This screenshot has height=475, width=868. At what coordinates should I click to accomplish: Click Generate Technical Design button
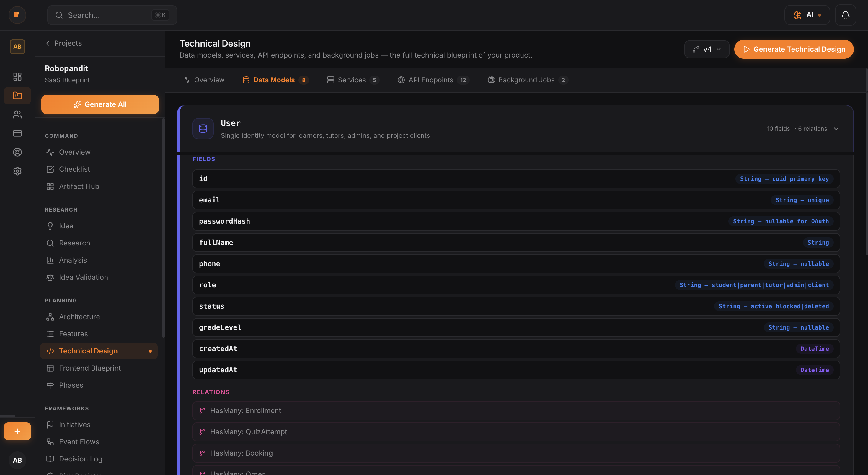(794, 49)
